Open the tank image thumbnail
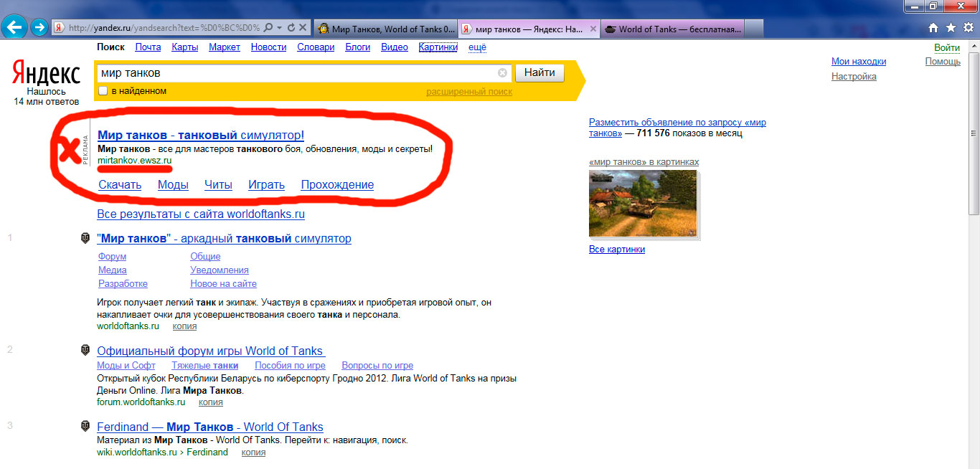Screen dimensions: 980x469 coord(643,204)
